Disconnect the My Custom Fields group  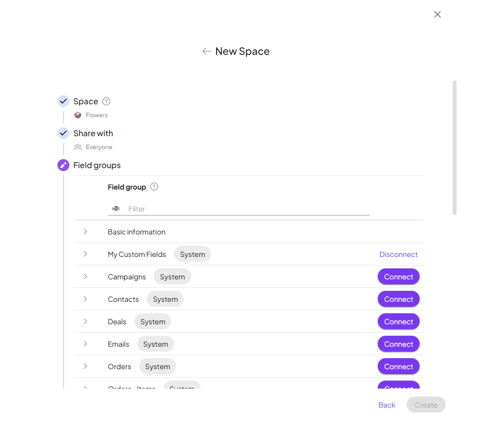click(x=398, y=254)
